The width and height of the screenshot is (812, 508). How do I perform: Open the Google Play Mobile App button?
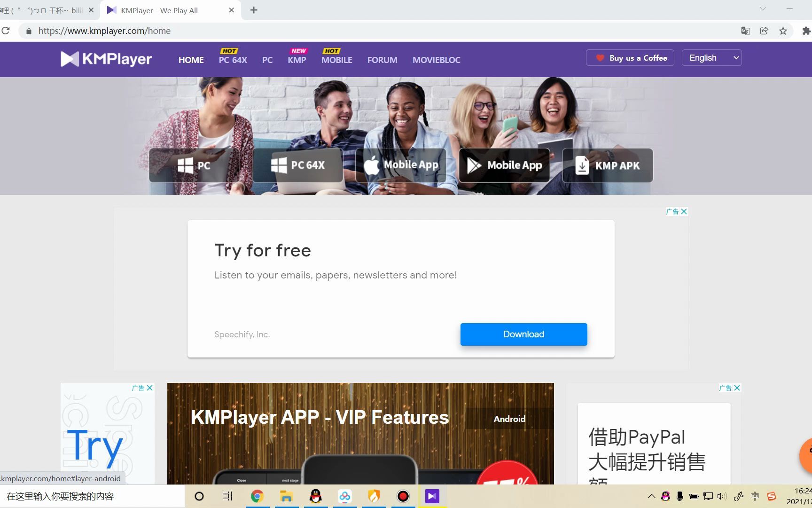[504, 165]
